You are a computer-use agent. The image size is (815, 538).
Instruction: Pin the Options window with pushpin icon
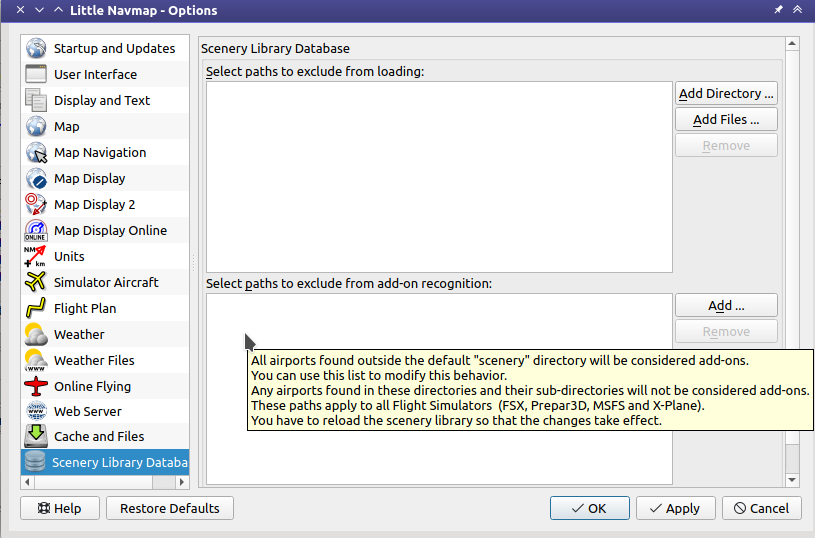pyautogui.click(x=778, y=10)
